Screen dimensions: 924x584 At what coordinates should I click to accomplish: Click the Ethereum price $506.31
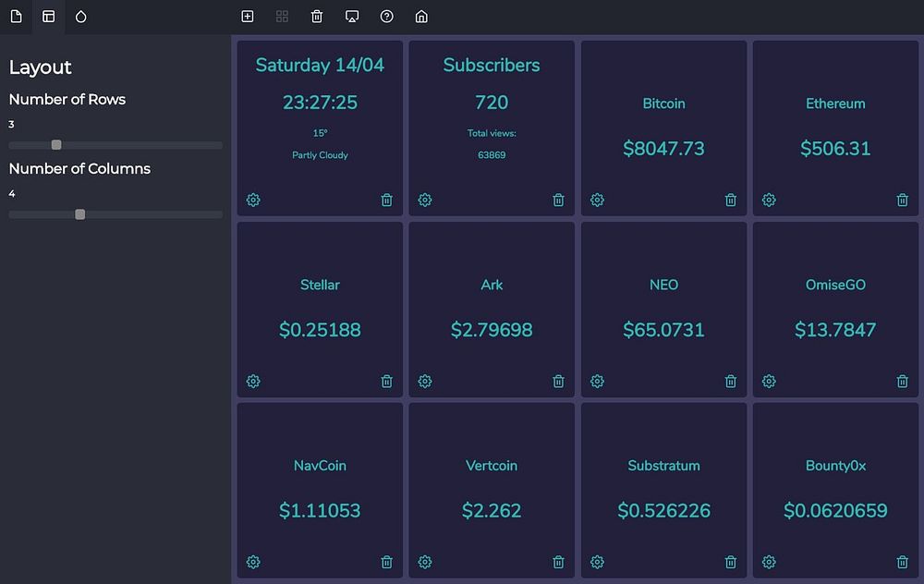pos(835,149)
